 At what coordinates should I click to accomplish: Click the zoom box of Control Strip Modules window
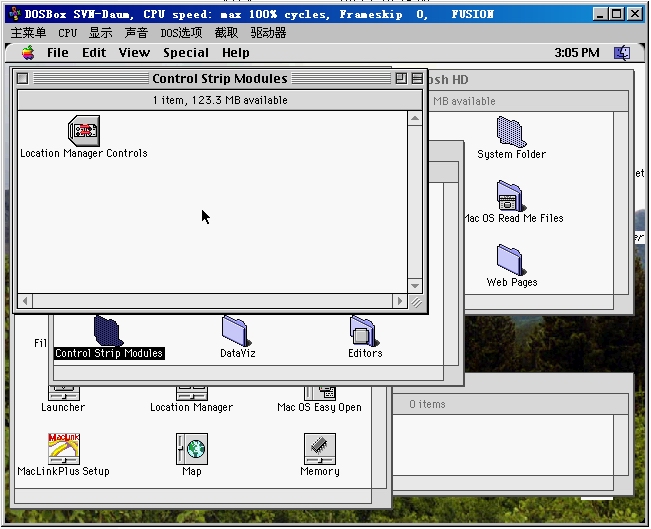click(x=401, y=78)
